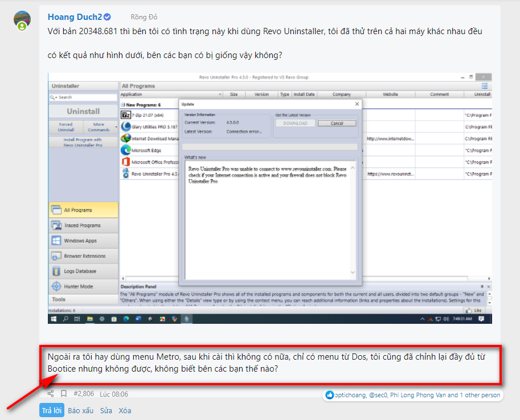This screenshot has height=420, width=520.
Task: Click Install Program with Revo Uninstaller Pro
Action: (83, 142)
